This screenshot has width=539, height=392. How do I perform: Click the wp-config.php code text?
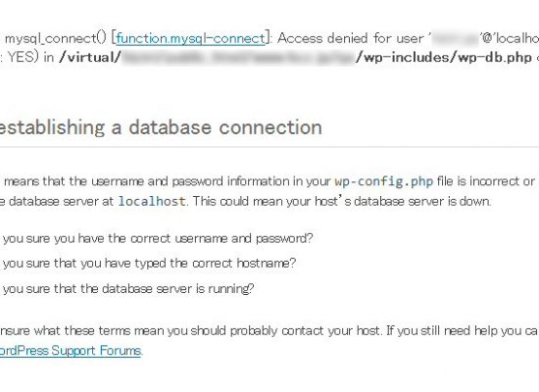(x=383, y=181)
